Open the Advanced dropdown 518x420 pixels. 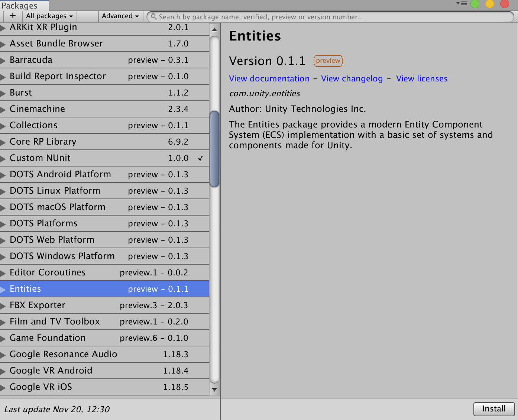120,16
